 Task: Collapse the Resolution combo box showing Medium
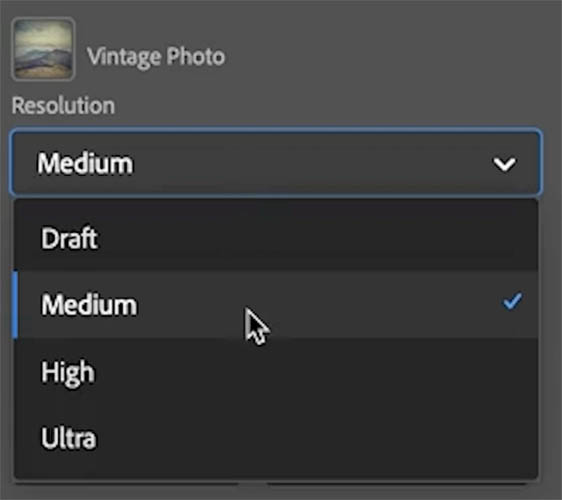coord(276,163)
